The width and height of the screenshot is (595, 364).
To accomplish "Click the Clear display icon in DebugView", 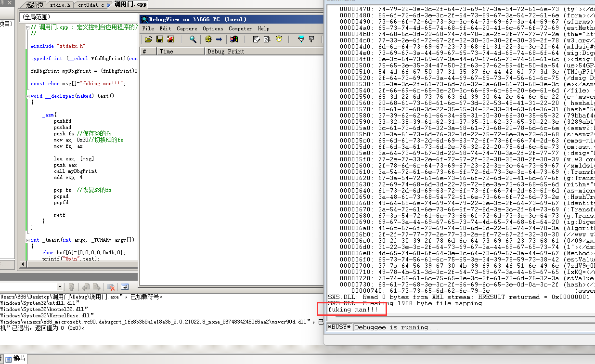I will (x=170, y=39).
